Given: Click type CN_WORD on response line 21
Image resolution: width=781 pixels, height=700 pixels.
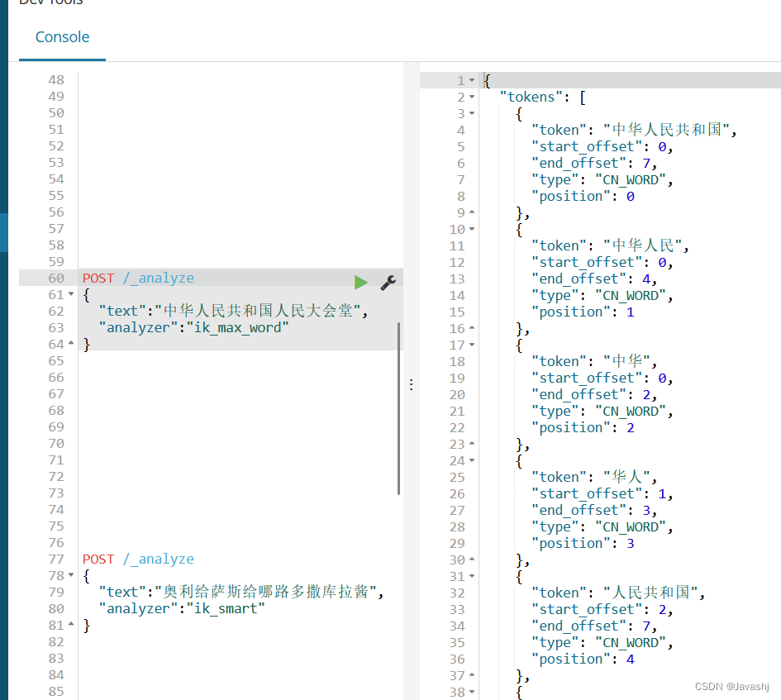Looking at the screenshot, I should 631,411.
